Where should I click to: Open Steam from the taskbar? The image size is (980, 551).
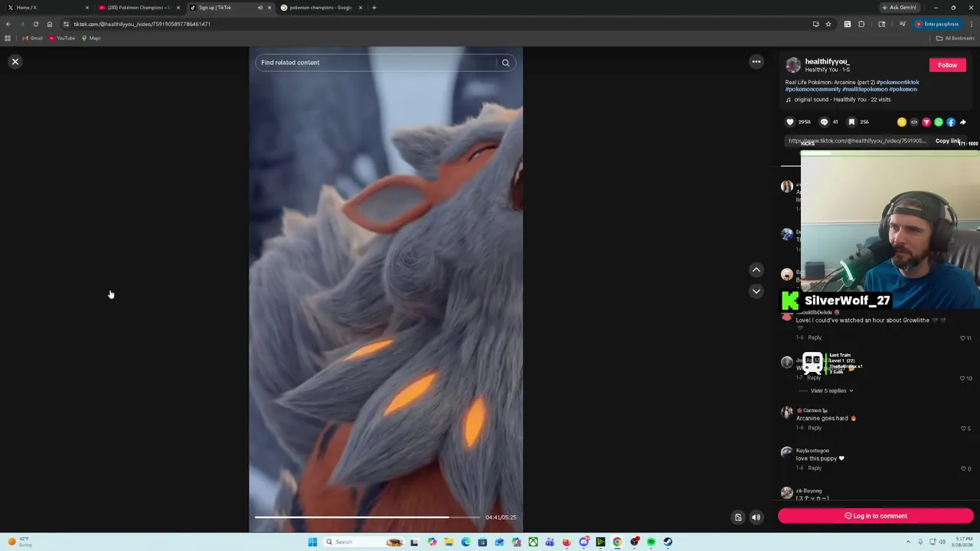pyautogui.click(x=668, y=542)
